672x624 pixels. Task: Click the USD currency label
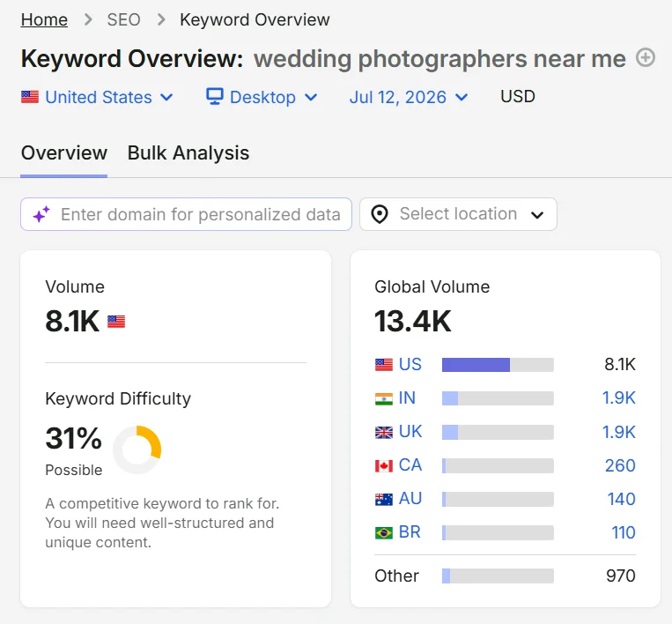point(518,96)
